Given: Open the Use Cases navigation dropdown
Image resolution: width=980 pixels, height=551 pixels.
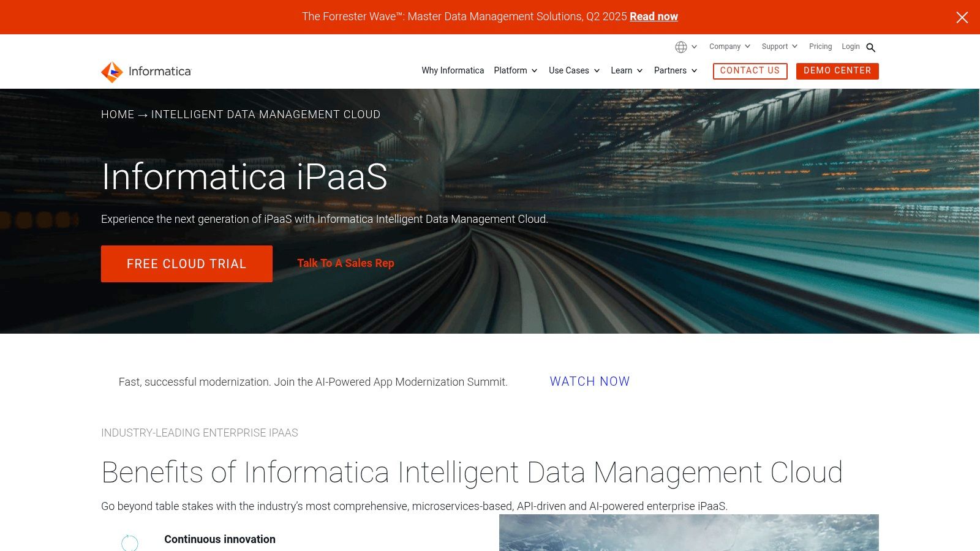Looking at the screenshot, I should coord(575,70).
